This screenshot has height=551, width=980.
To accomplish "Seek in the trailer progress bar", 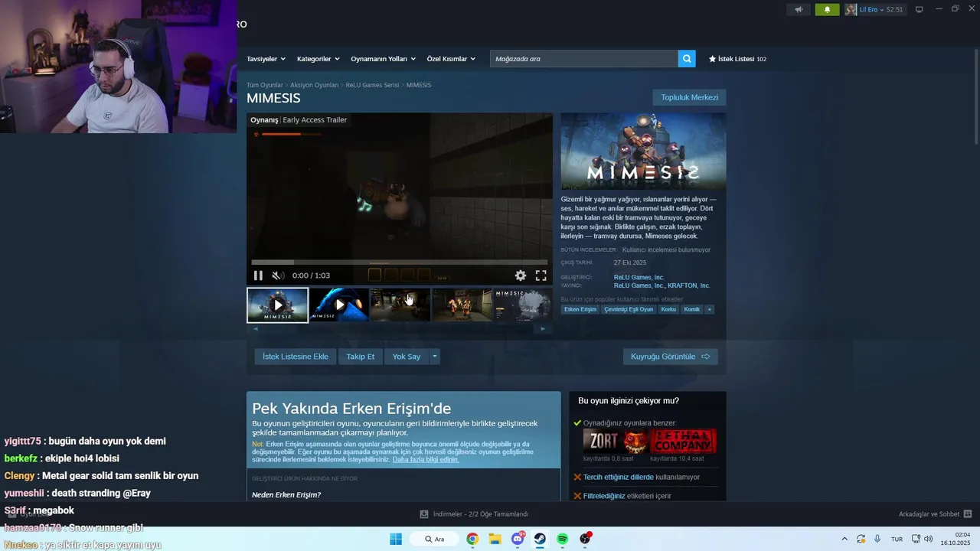I will click(x=400, y=262).
